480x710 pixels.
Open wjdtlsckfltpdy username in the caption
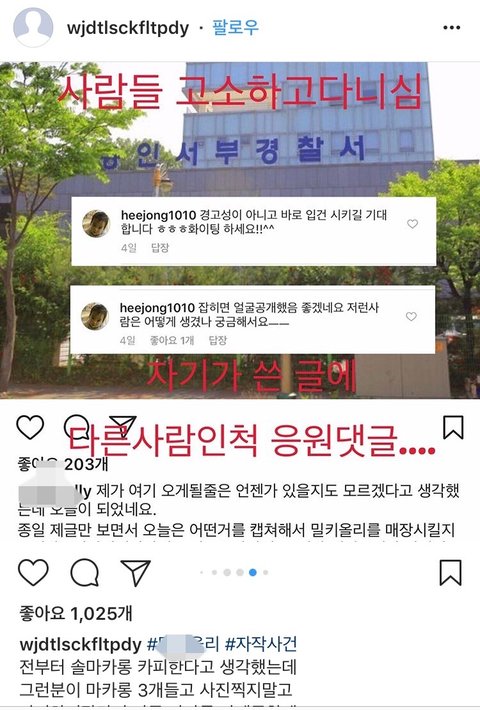coord(81,644)
